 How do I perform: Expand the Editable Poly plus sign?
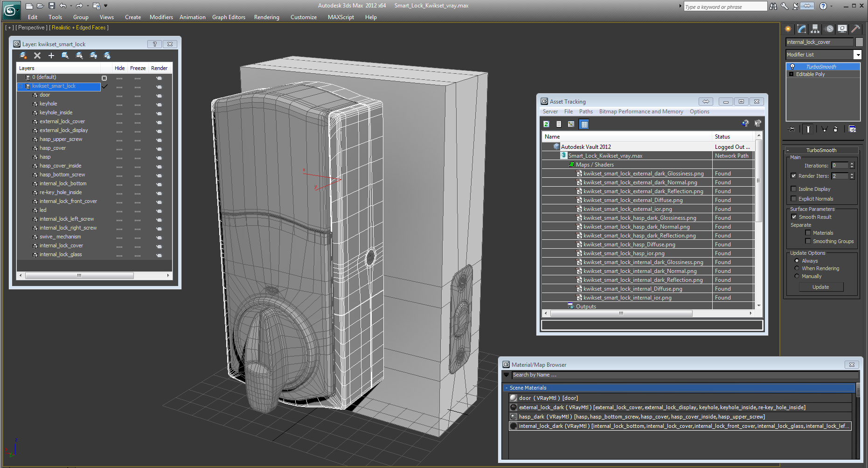pos(791,74)
